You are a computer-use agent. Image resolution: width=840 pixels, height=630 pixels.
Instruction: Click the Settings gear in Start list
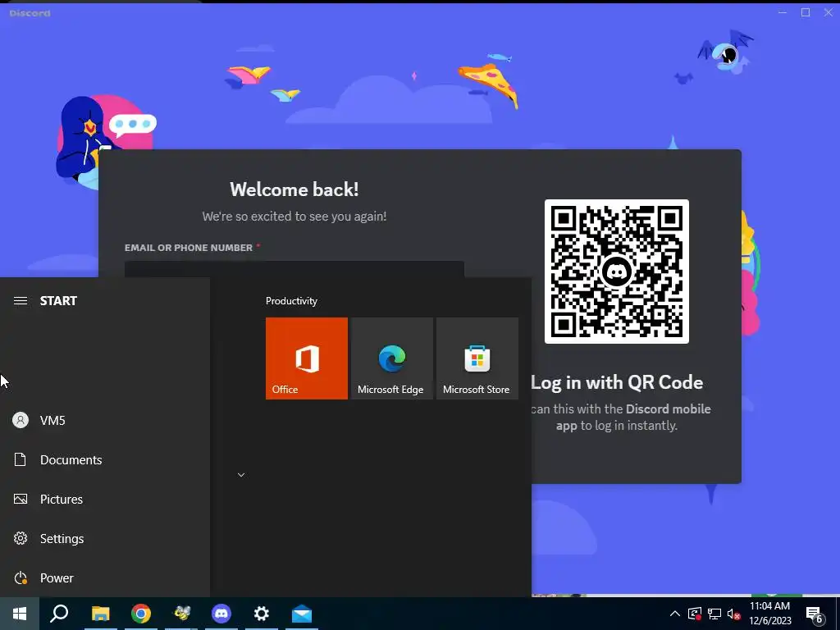21,538
